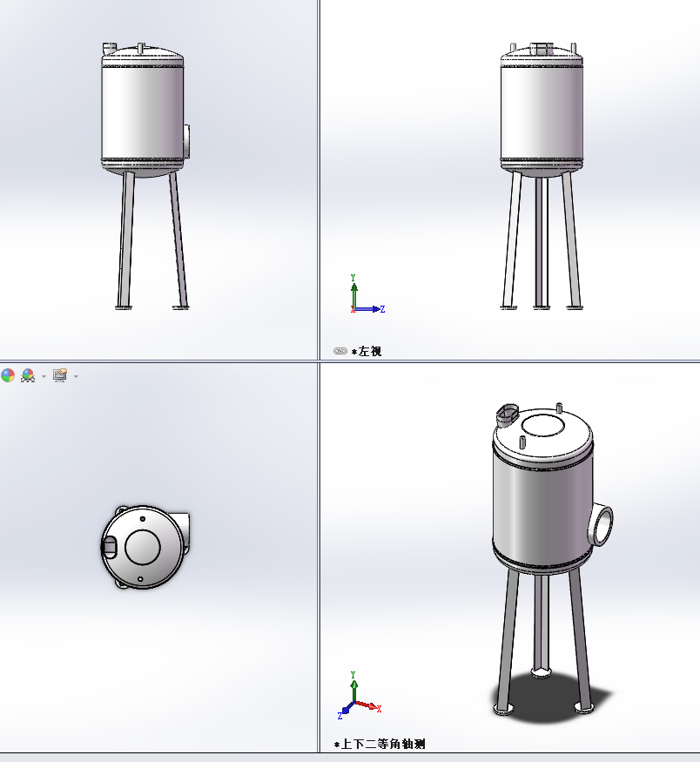Select the side nozzle in the isometric view

[x=601, y=525]
